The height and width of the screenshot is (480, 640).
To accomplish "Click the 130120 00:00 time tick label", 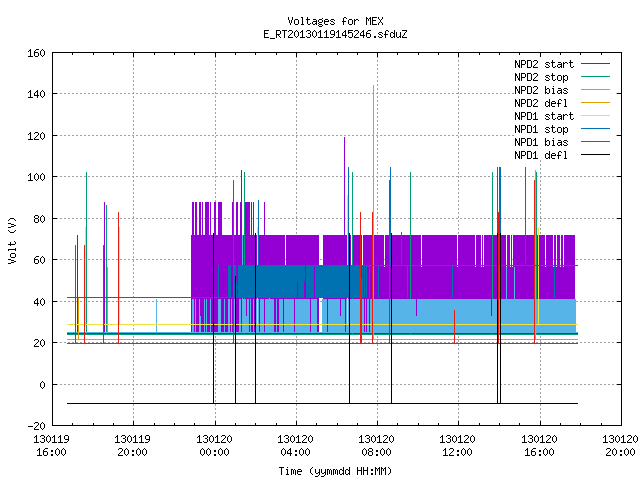I will [x=214, y=446].
